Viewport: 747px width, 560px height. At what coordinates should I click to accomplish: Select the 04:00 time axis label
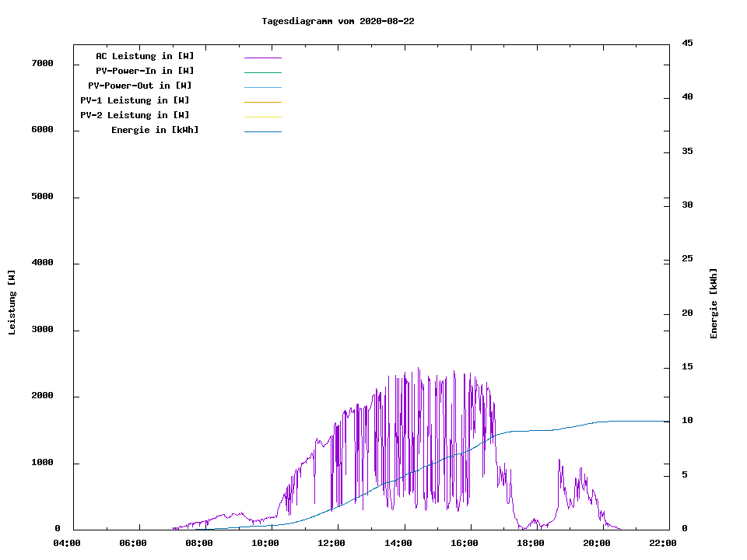click(x=67, y=543)
